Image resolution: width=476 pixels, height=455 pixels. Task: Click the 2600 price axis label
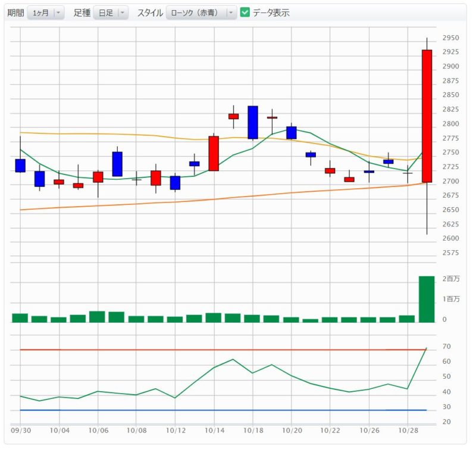(450, 238)
